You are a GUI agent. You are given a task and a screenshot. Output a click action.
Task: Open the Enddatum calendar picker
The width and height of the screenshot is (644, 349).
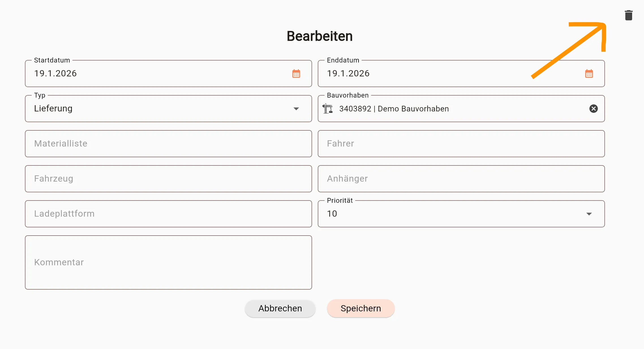point(589,74)
